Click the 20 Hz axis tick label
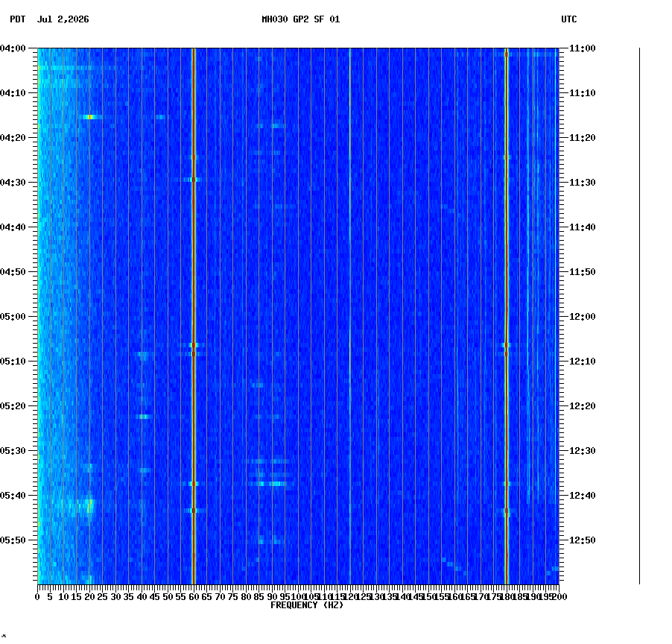Screen dimensions: 672x644 pyautogui.click(x=89, y=597)
